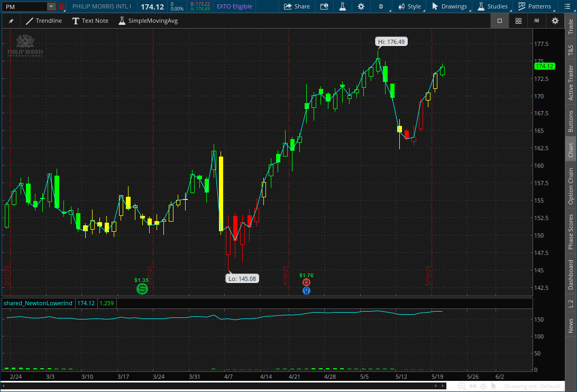The width and height of the screenshot is (577, 392).
Task: Click the ask price A: 174.49
Action: 200,9
